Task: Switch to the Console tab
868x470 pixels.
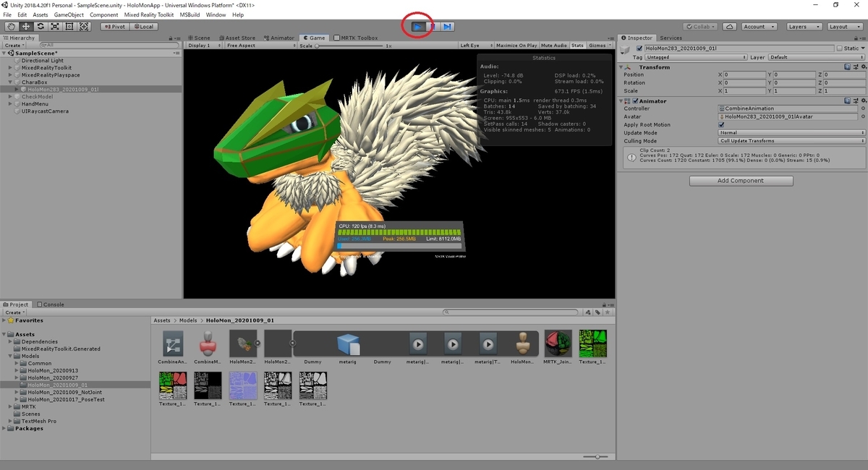Action: tap(51, 304)
